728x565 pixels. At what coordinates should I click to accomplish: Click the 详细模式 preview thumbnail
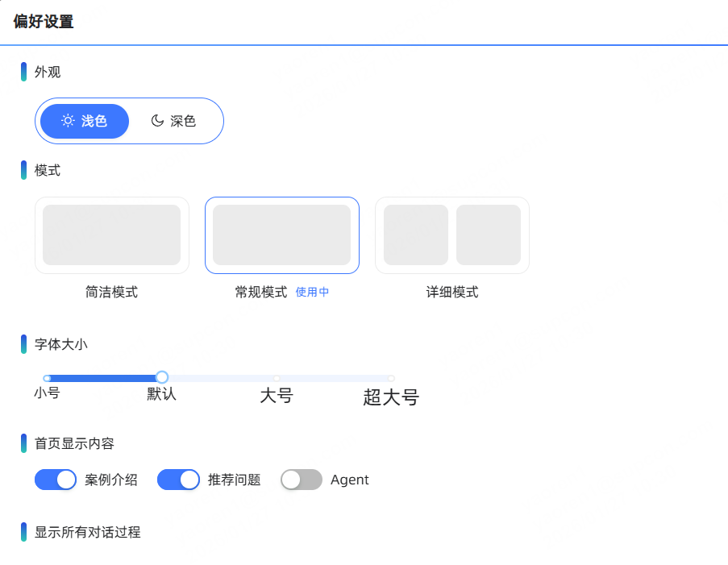451,235
